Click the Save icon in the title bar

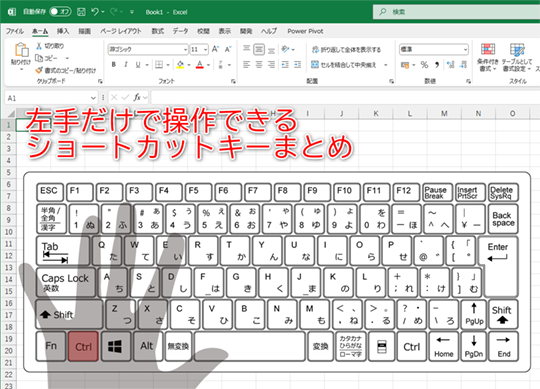pyautogui.click(x=81, y=12)
